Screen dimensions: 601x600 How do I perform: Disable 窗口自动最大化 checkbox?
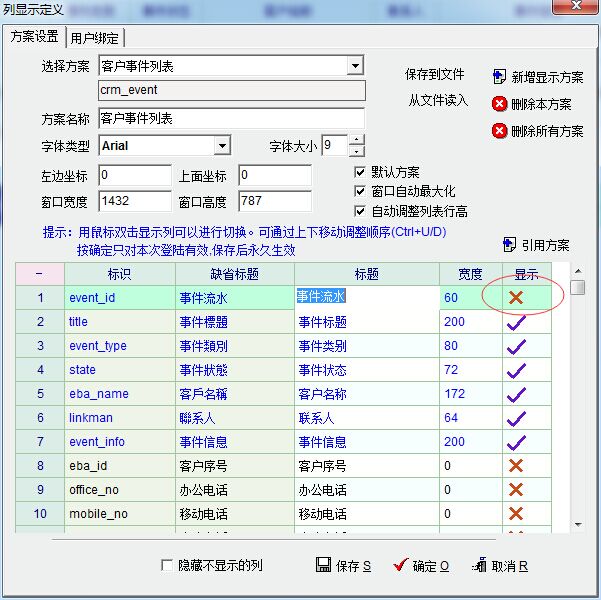coord(360,191)
